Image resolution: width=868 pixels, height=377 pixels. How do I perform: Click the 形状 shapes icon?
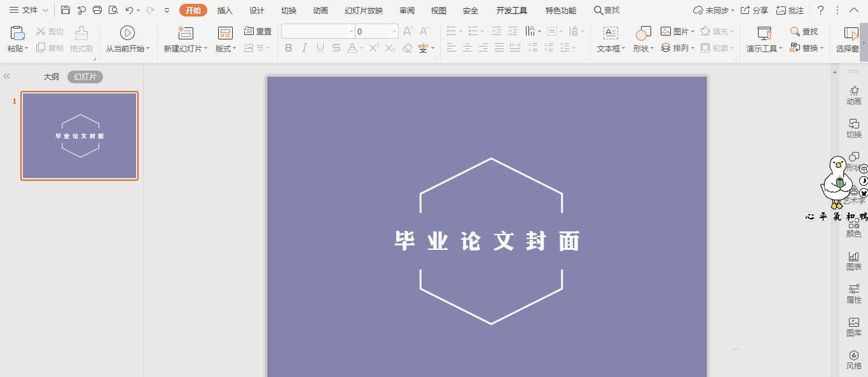tap(643, 33)
